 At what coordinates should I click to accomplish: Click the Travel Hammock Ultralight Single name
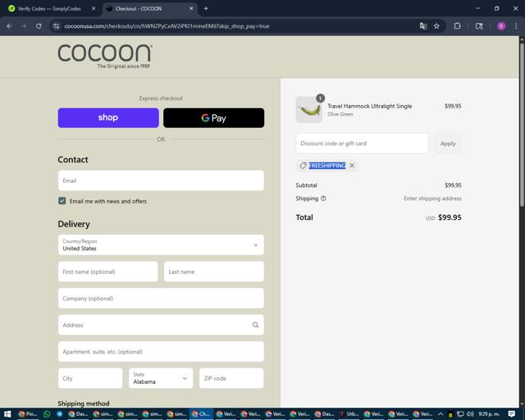click(x=370, y=106)
